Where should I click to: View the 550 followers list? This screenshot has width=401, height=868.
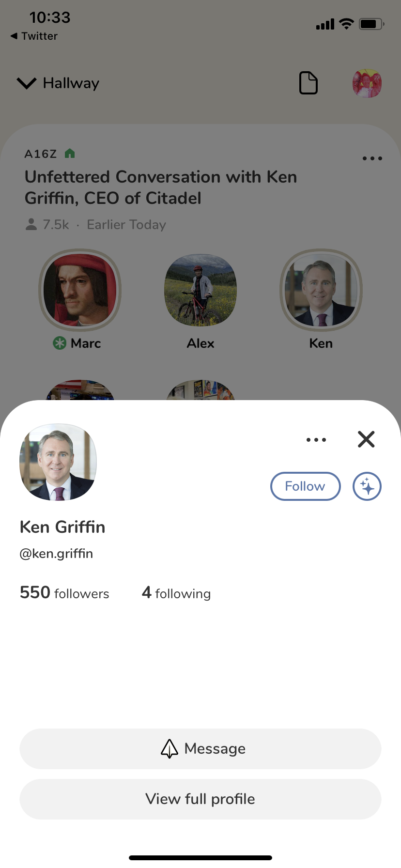click(64, 593)
